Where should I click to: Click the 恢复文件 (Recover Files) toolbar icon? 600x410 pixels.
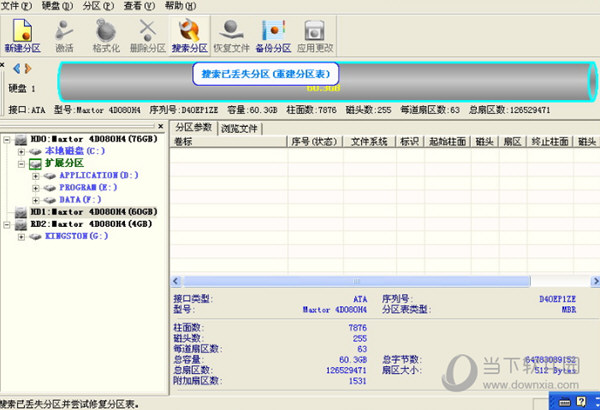pos(232,34)
